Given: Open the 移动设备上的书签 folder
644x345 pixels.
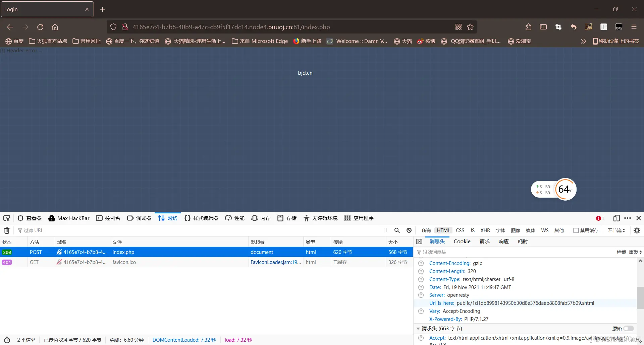Looking at the screenshot, I should 616,41.
